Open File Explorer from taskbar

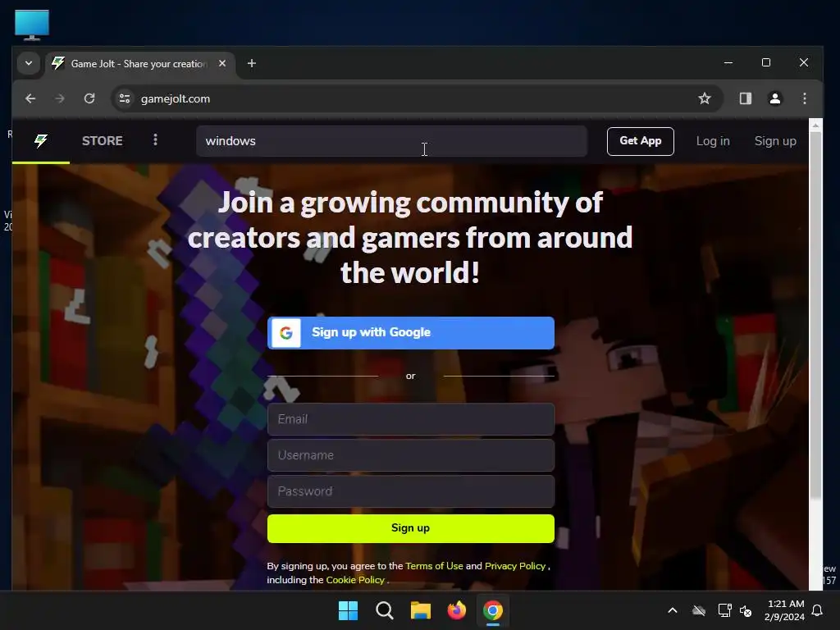[x=421, y=610]
